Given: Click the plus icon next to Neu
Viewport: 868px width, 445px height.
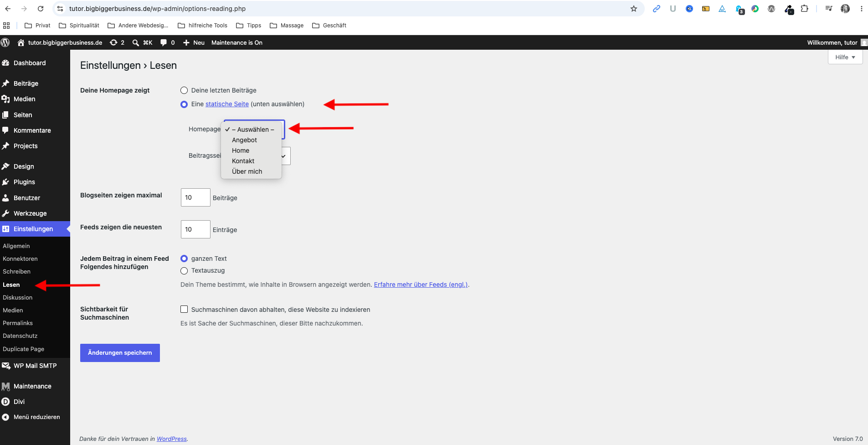Looking at the screenshot, I should click(x=186, y=42).
